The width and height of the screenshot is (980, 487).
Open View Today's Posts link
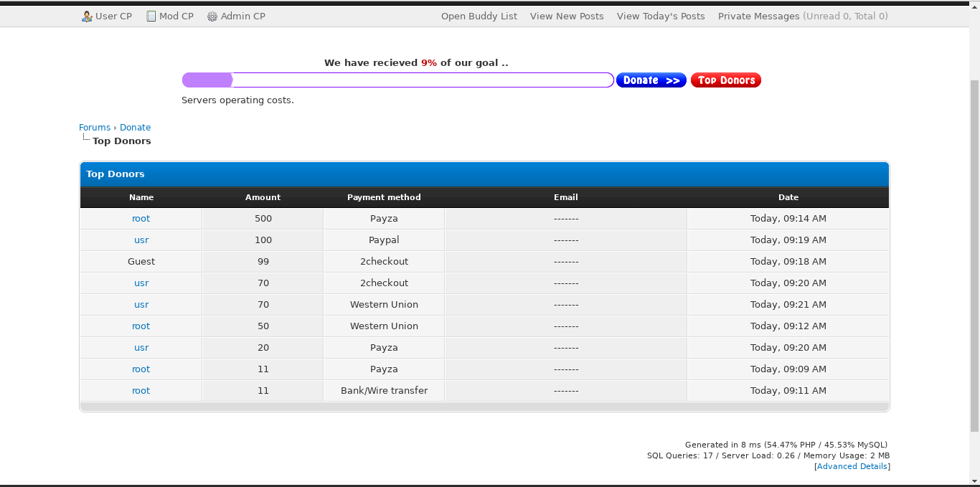(661, 16)
